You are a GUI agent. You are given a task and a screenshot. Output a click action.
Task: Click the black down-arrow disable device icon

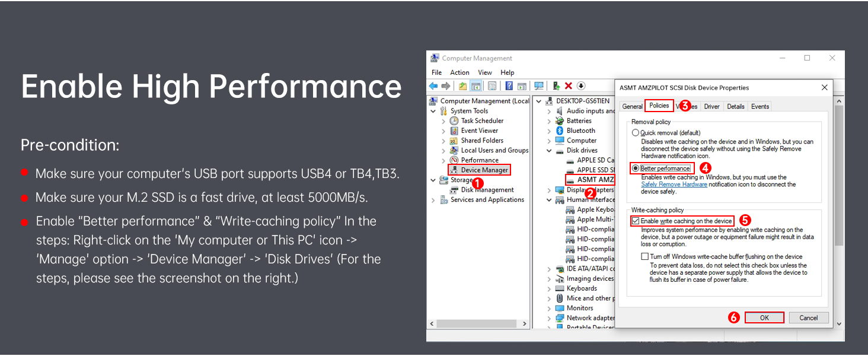(581, 86)
